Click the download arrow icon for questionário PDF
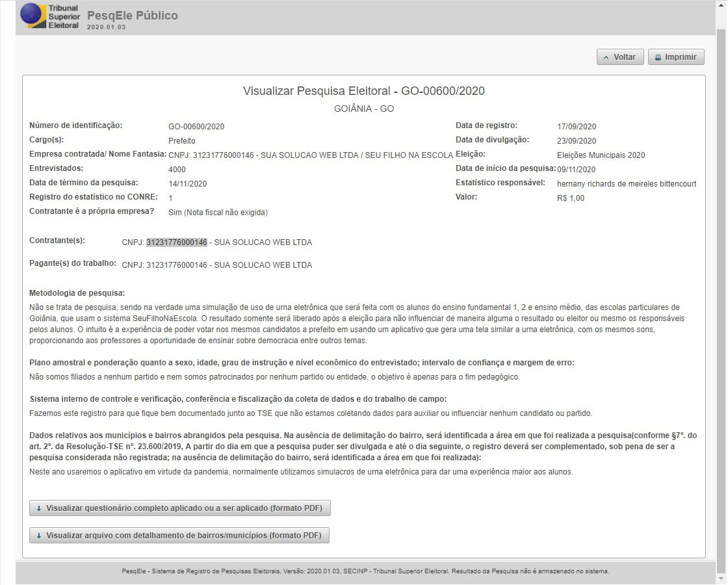The height and width of the screenshot is (585, 728). [x=39, y=508]
